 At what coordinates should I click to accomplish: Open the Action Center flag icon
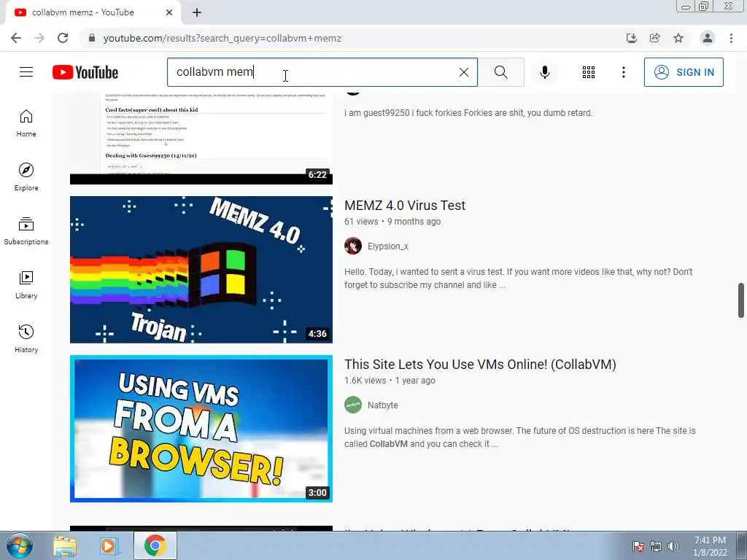click(638, 546)
